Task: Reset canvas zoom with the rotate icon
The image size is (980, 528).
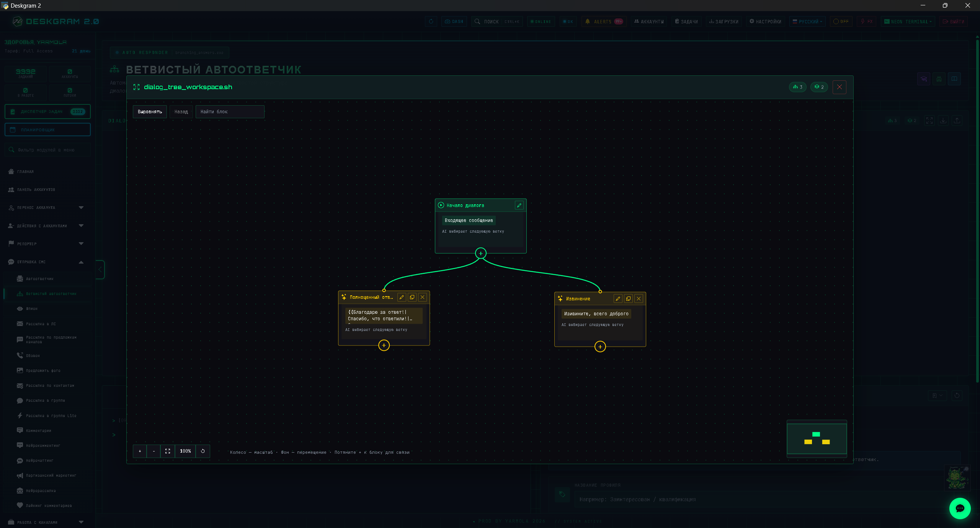Action: 203,451
